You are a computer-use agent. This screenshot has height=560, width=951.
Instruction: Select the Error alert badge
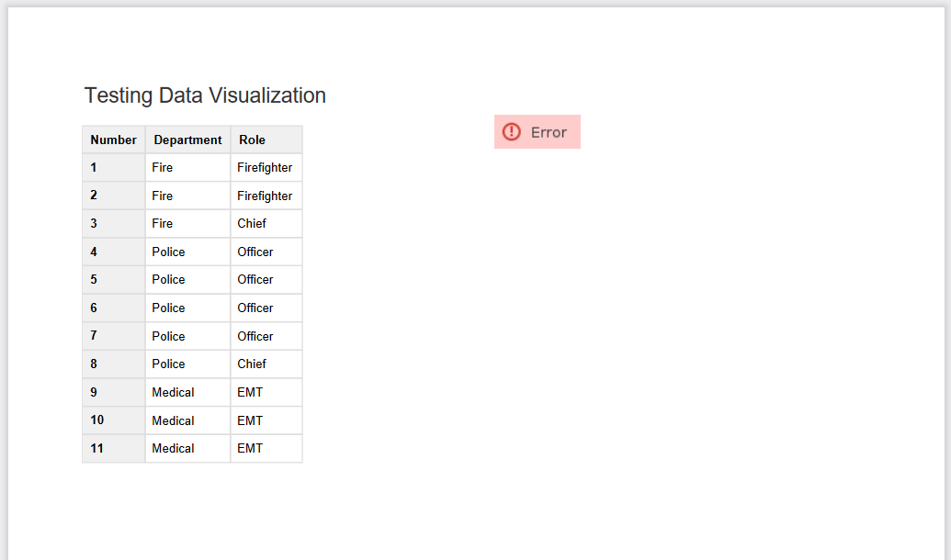pos(537,131)
